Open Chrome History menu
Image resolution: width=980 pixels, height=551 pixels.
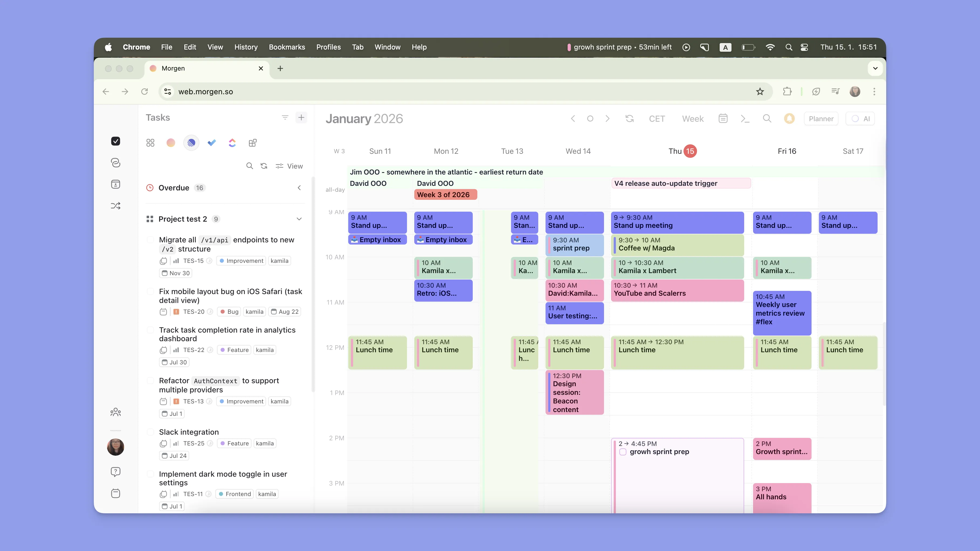246,47
